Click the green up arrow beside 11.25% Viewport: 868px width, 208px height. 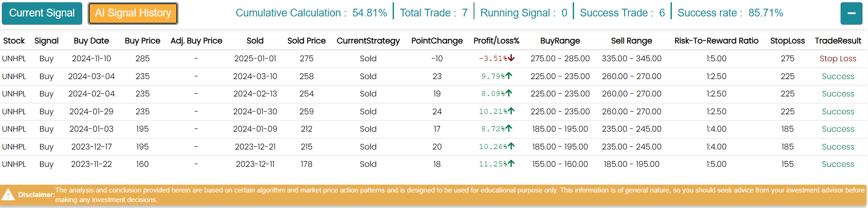point(511,164)
